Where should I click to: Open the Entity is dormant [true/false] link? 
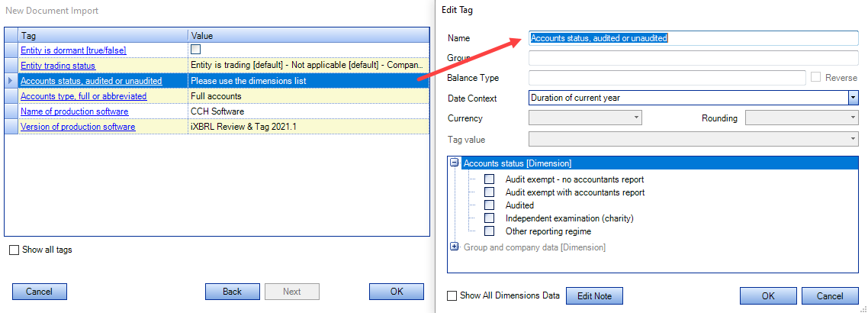(73, 50)
